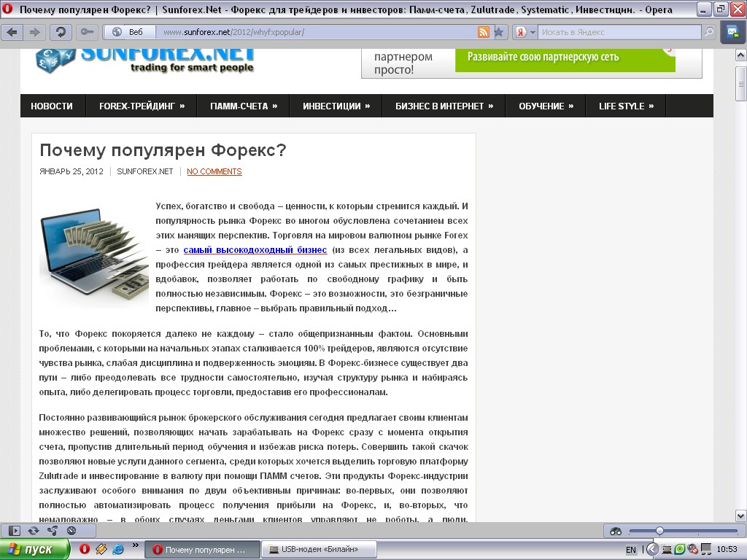Open the «самый высокодоходный бизнес» link
The width and height of the screenshot is (747, 560).
click(255, 249)
